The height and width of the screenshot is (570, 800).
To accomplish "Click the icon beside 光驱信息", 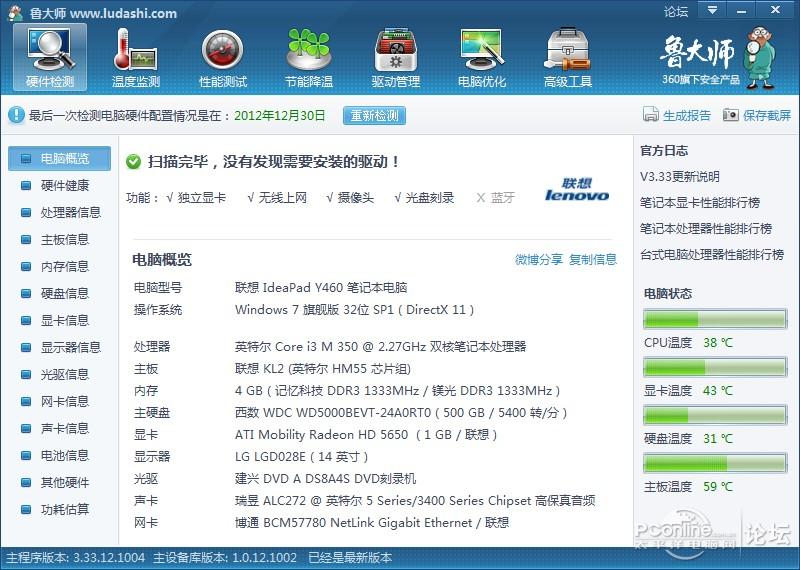I will tap(26, 375).
